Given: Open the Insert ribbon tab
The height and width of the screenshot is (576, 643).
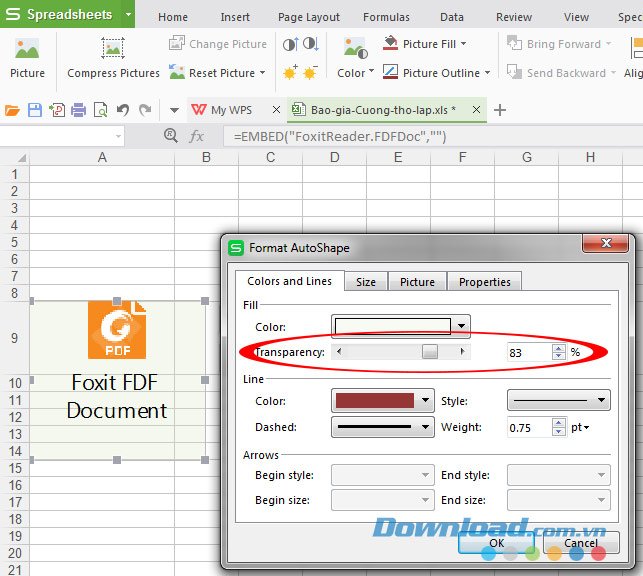Looking at the screenshot, I should (235, 17).
